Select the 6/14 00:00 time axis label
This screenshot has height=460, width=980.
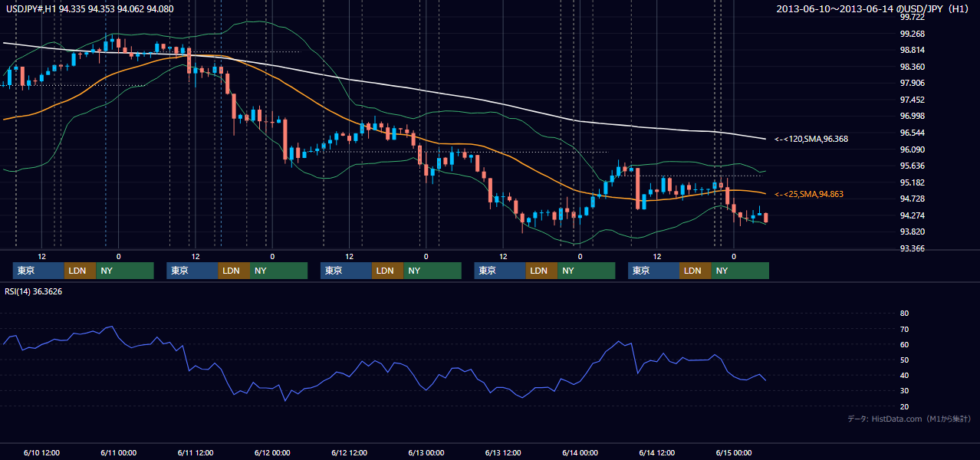(x=580, y=453)
